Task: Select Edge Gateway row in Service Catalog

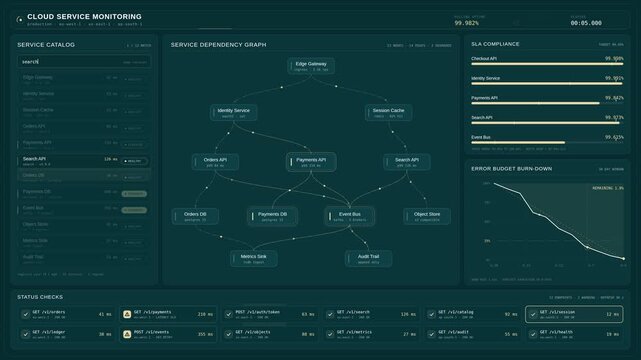Action: (x=84, y=79)
